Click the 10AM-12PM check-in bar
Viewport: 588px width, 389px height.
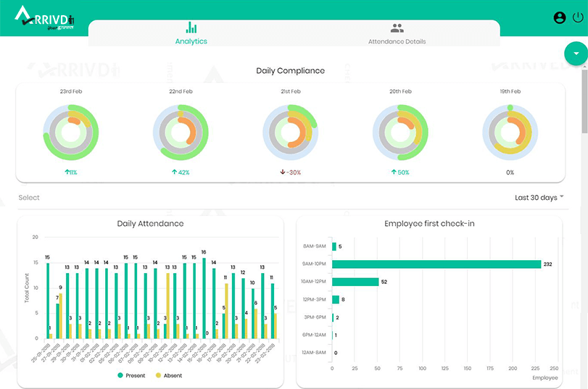point(355,282)
